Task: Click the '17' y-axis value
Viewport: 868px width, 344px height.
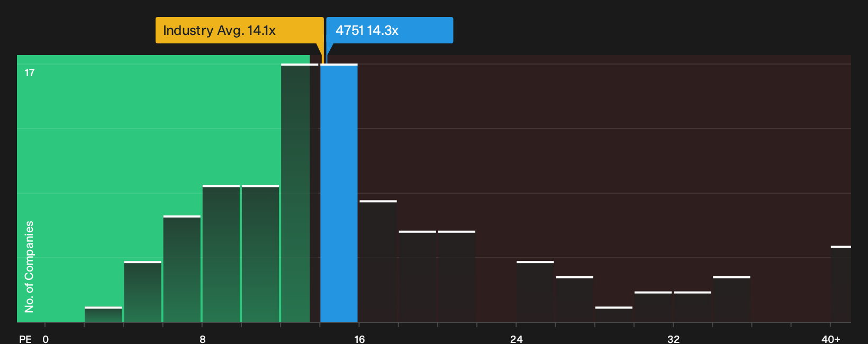Action: (x=30, y=73)
